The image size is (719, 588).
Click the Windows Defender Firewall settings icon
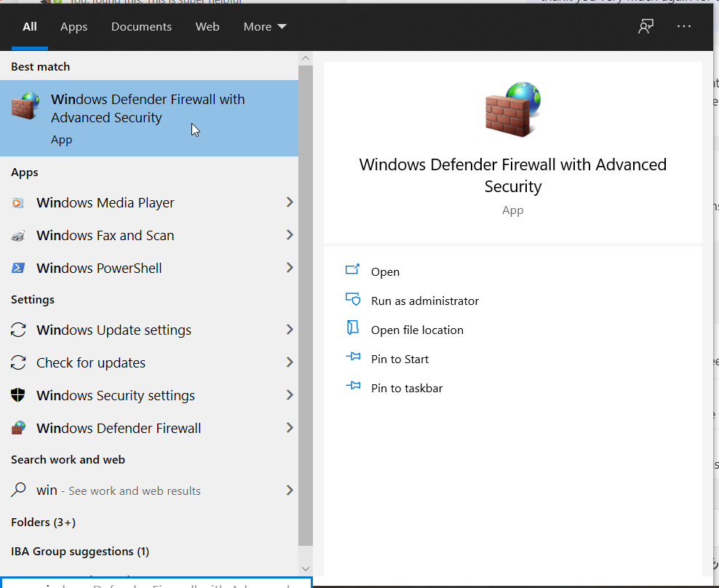18,428
